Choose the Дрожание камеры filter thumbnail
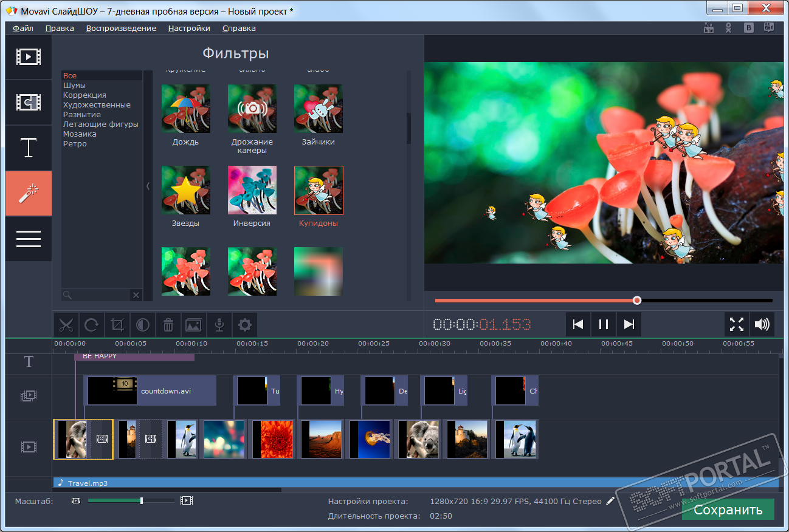 coord(252,109)
